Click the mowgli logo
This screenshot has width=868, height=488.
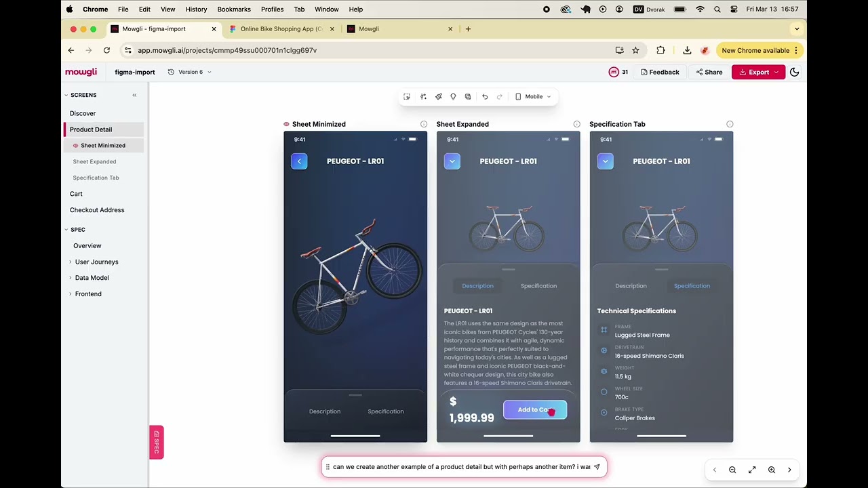tap(81, 72)
